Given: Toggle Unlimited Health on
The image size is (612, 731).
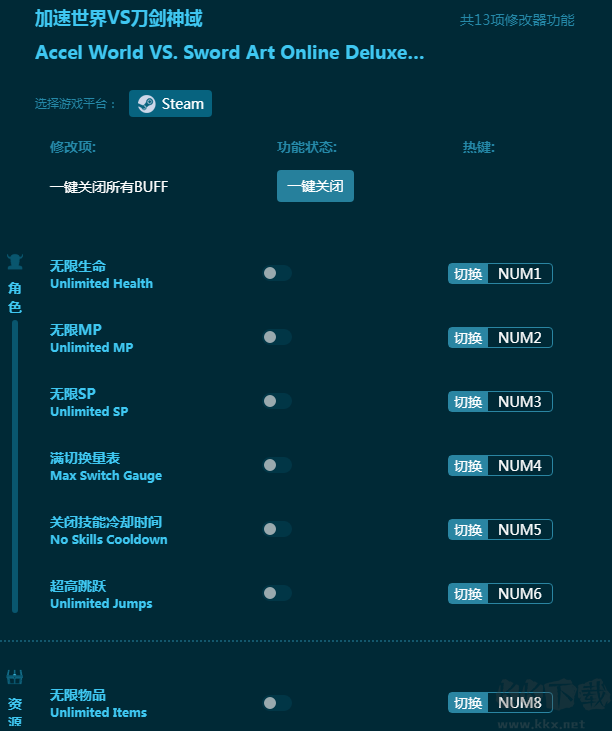Looking at the screenshot, I should click(x=276, y=273).
